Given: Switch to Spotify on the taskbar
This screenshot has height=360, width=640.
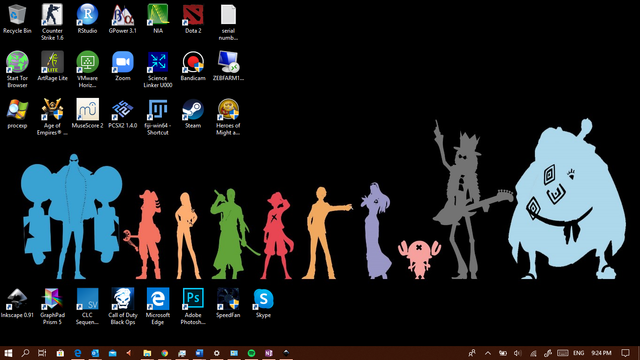Looking at the screenshot, I should pyautogui.click(x=251, y=353).
